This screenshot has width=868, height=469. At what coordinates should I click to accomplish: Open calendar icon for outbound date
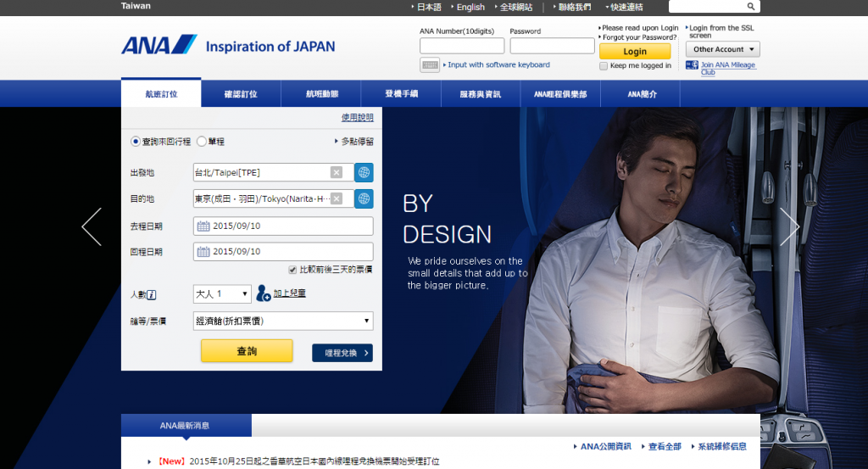pos(203,226)
